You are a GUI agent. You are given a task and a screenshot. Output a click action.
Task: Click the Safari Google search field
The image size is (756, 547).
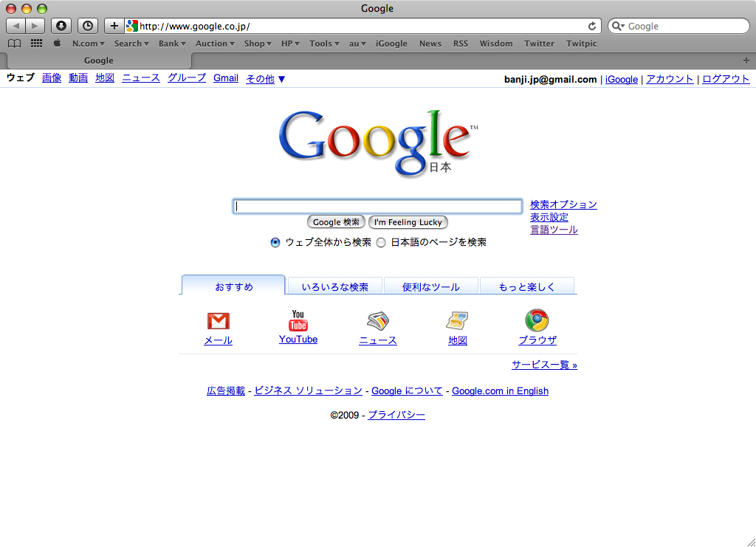click(x=679, y=26)
